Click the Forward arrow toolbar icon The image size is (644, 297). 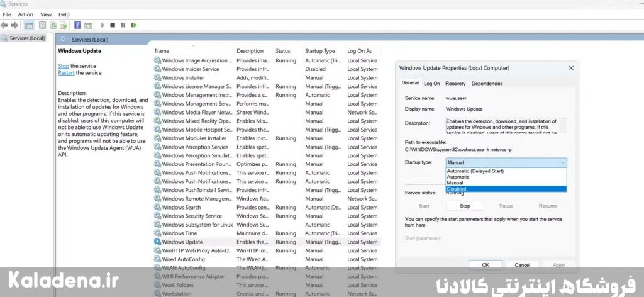point(14,25)
